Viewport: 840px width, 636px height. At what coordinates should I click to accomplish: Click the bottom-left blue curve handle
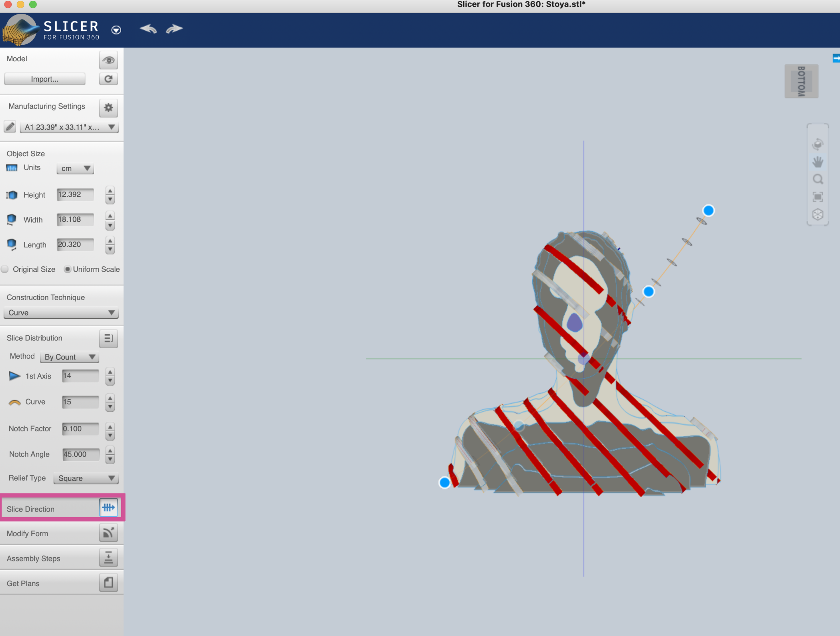click(x=444, y=483)
